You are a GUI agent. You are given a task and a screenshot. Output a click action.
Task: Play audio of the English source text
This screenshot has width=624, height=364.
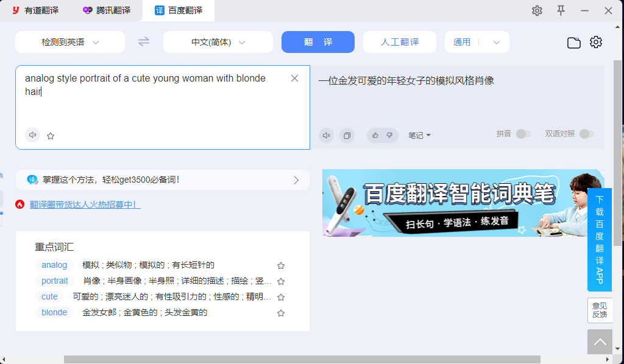coord(33,135)
